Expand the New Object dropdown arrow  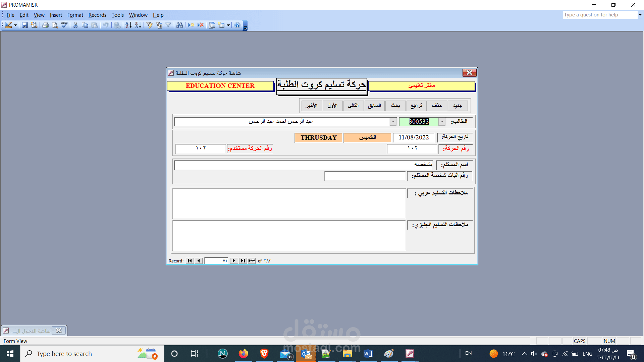pos(228,25)
